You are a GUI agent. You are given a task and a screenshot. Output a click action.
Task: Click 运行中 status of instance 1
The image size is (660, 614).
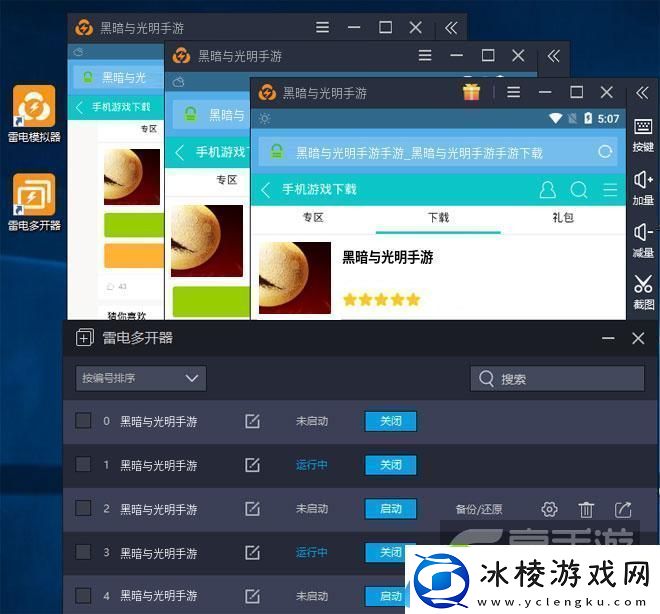(311, 465)
